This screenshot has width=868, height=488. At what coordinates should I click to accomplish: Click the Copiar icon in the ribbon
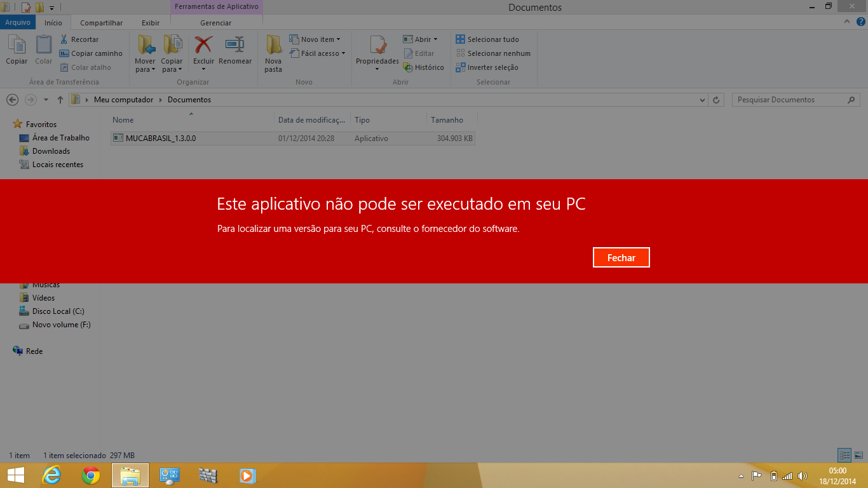click(x=17, y=47)
